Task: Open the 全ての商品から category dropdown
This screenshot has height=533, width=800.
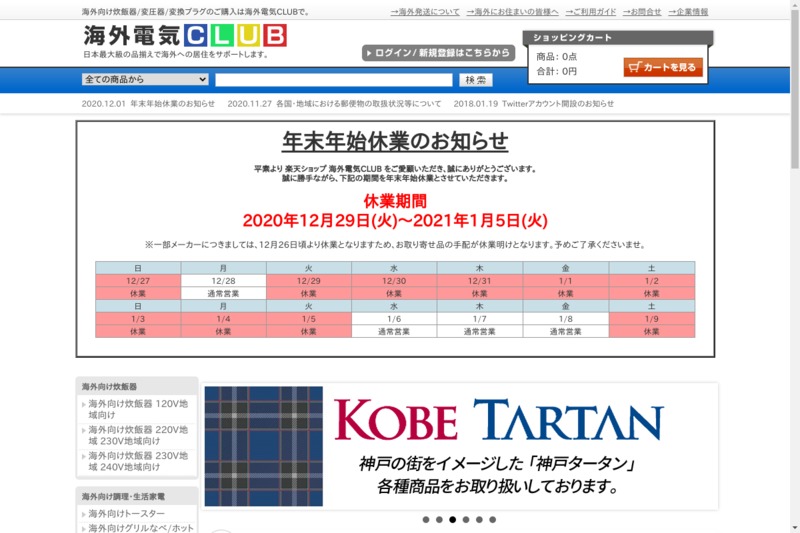Action: [x=146, y=80]
